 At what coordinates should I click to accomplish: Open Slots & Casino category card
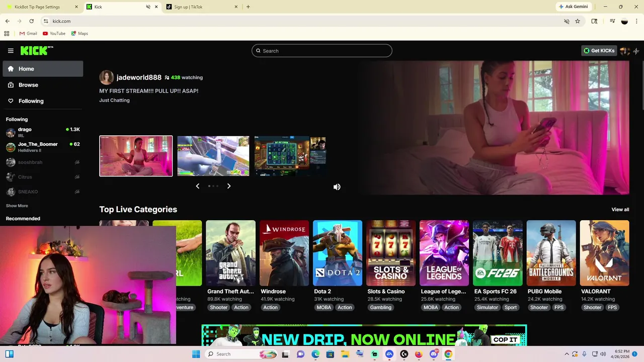[x=391, y=253]
